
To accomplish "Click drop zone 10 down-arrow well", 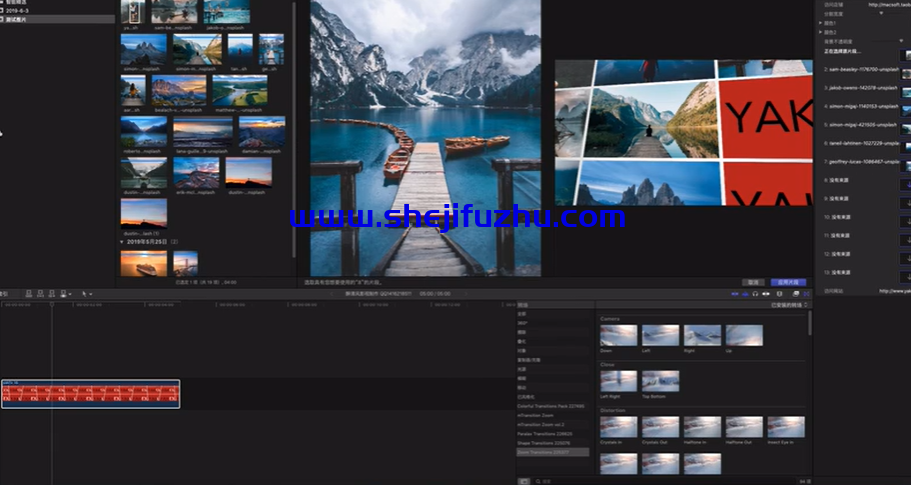I will coord(905,222).
